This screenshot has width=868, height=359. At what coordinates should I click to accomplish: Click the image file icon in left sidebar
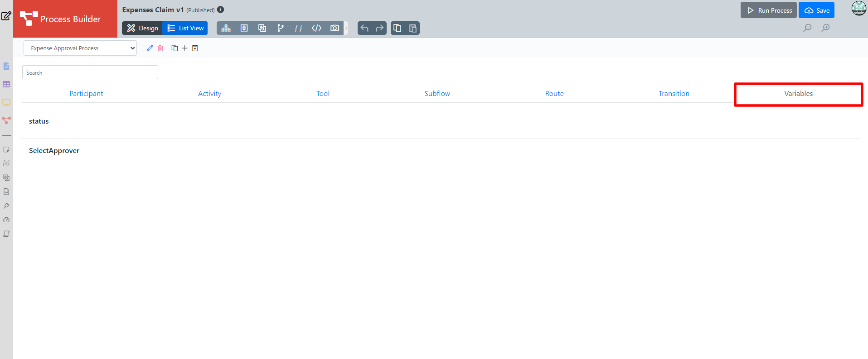(6, 191)
